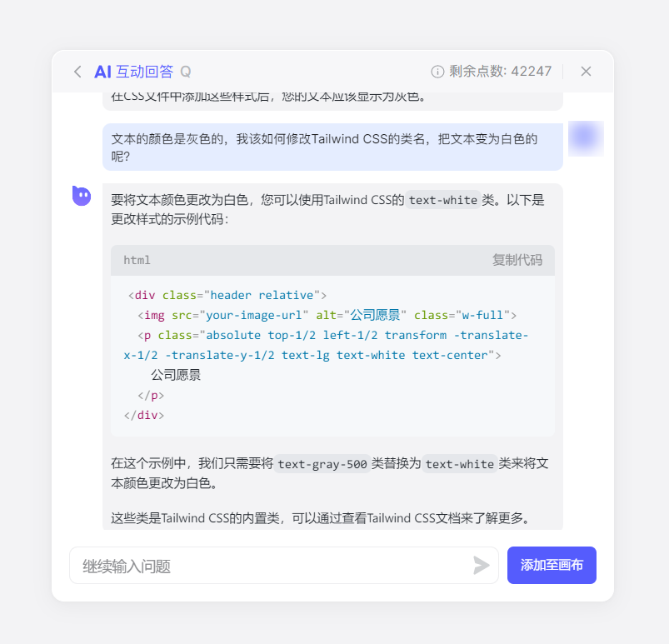
Task: Click inline text-gray-500 code tag
Action: click(x=322, y=464)
